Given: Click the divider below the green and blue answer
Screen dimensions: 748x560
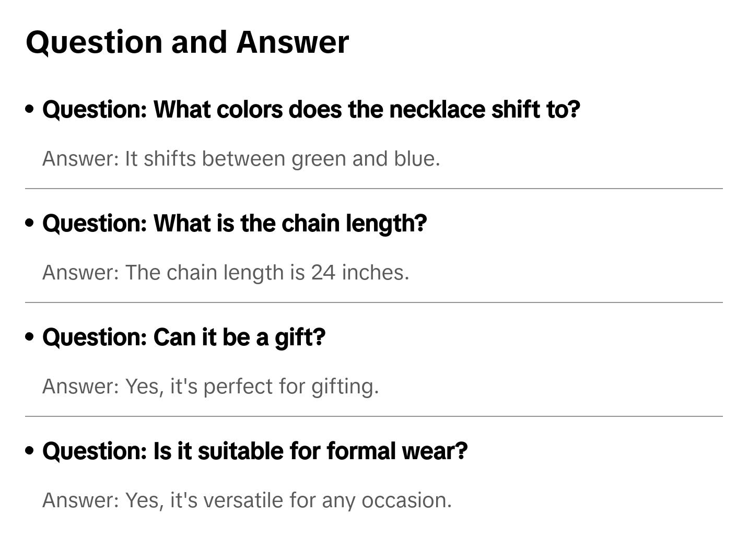Looking at the screenshot, I should tap(374, 189).
